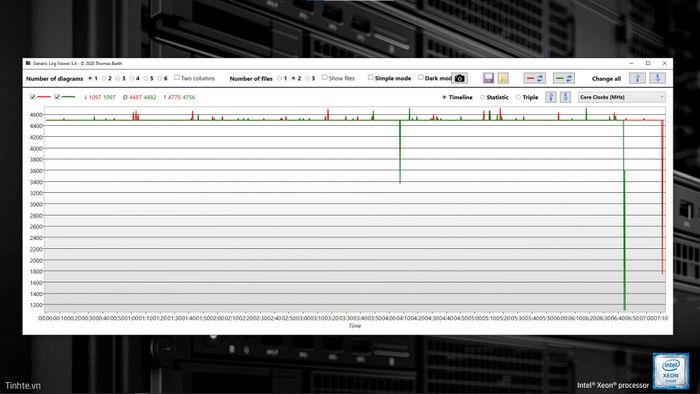Select 5 diagrams radio button
Screen dimensions: 700x394
146,79
